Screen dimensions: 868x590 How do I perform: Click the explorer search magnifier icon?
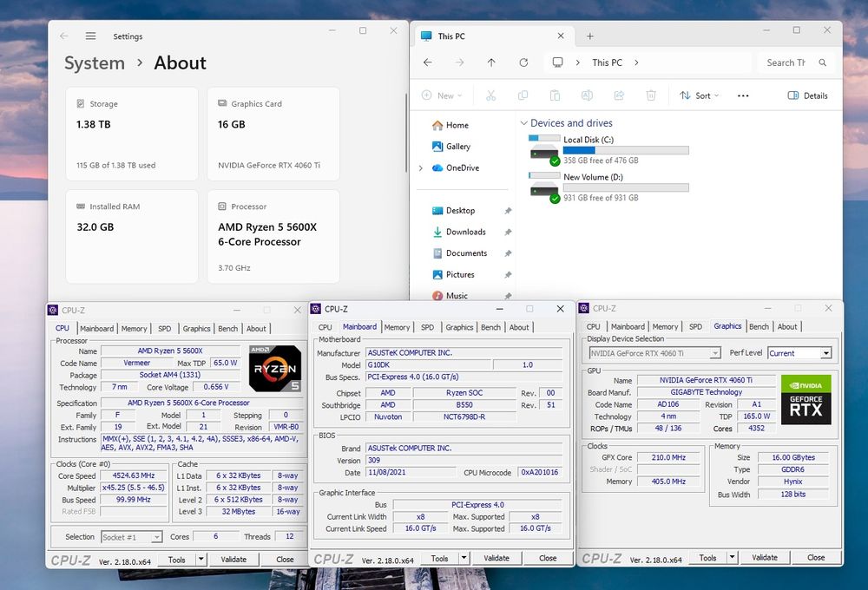823,62
